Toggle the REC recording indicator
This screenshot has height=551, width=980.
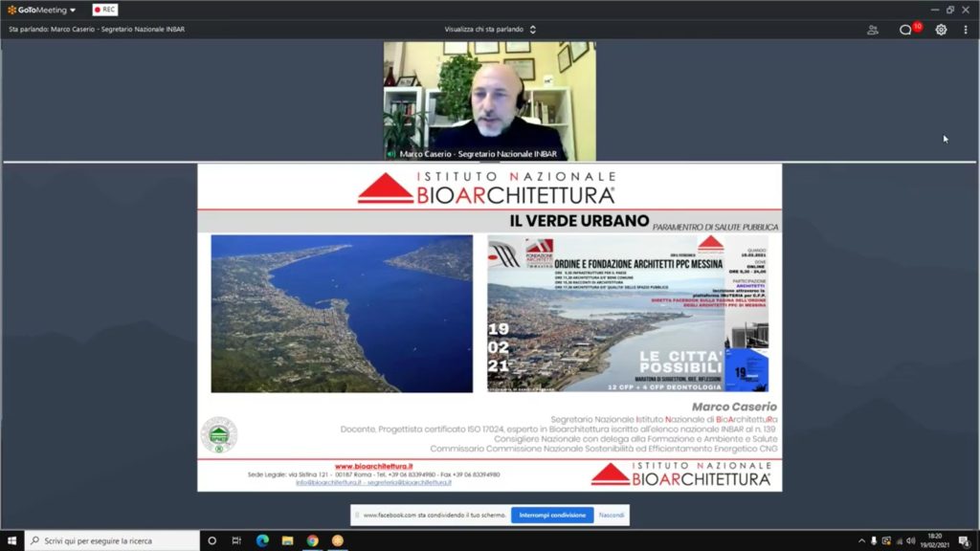(104, 10)
